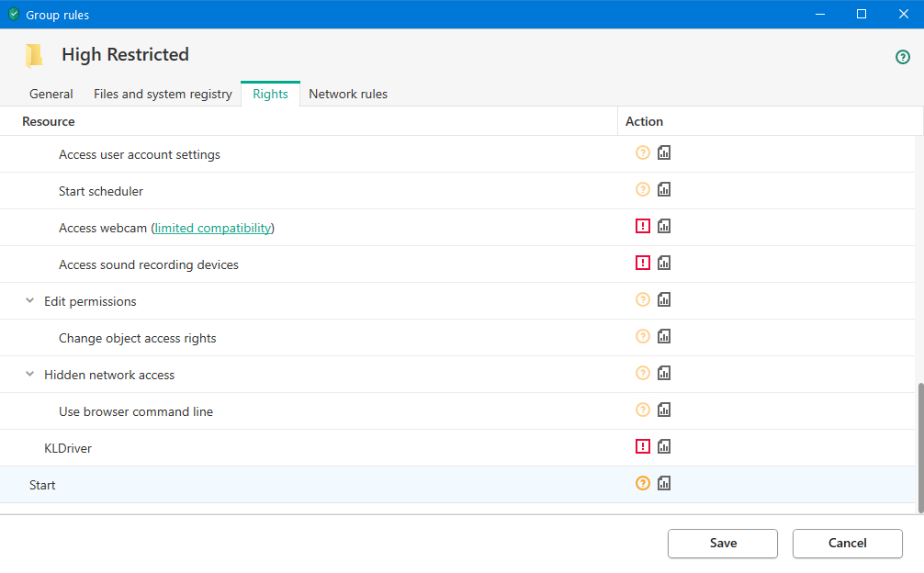Click the log icon for Access user account settings
Image resolution: width=924 pixels, height=573 pixels.
click(x=664, y=152)
